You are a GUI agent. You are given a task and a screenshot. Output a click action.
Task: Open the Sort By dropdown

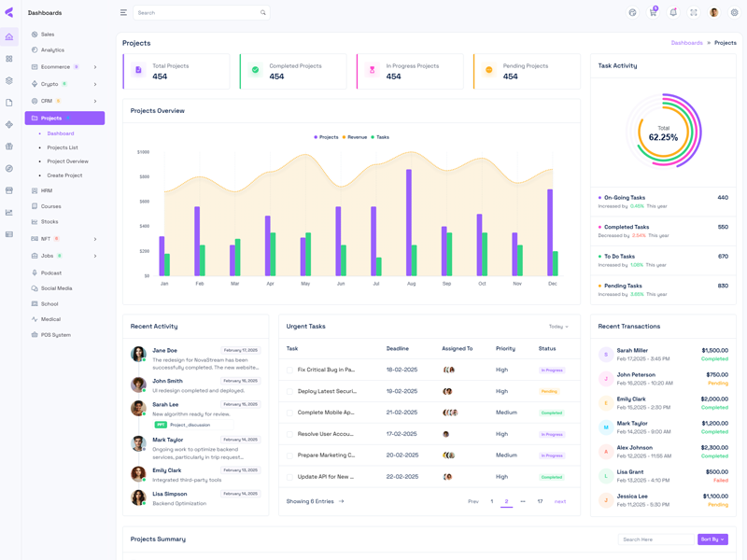coord(712,539)
